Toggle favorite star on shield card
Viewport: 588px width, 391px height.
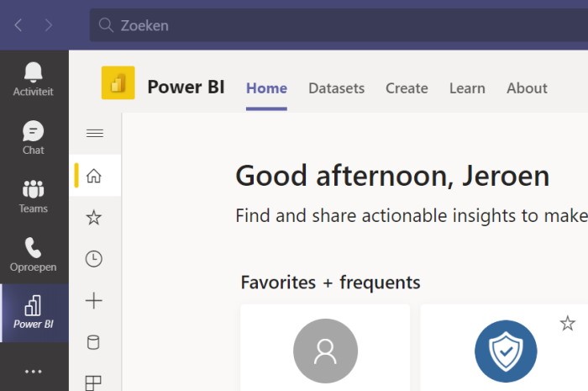[568, 323]
